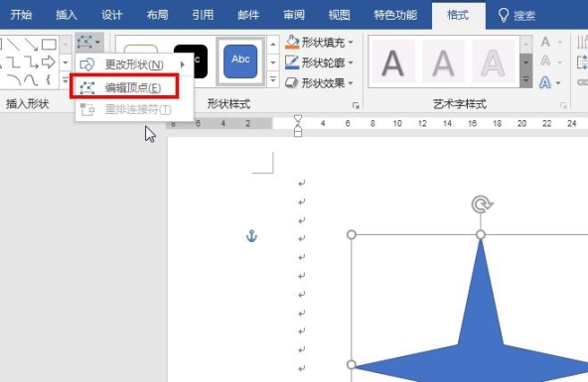The height and width of the screenshot is (382, 588).
Task: Open 形状轮廓 pen icon
Action: pyautogui.click(x=292, y=63)
